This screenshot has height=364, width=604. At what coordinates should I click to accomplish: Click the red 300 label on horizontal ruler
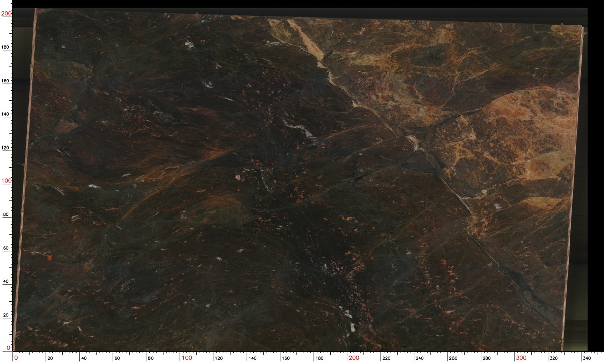[x=522, y=358]
